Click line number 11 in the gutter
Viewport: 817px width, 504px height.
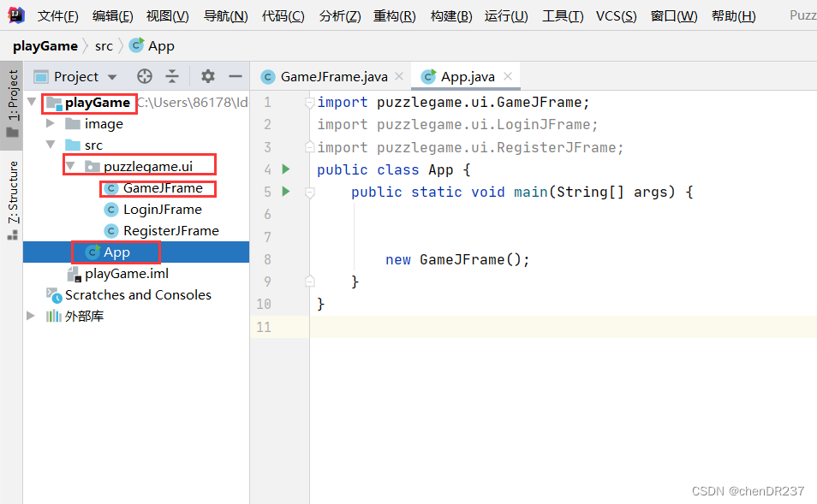264,328
